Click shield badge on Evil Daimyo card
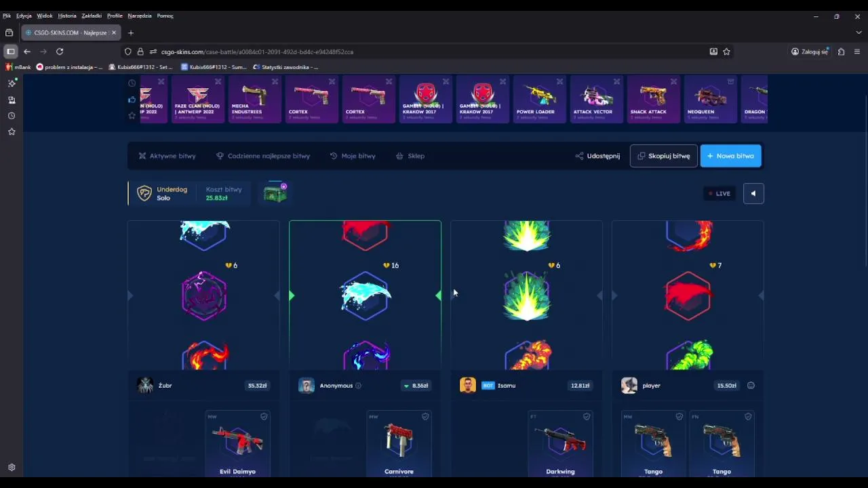 click(264, 416)
